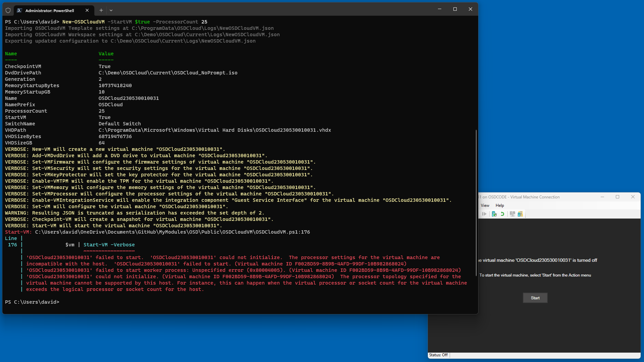Select the Administrator: PowerShell tab
Viewport: 644px width, 362px height.
50,10
